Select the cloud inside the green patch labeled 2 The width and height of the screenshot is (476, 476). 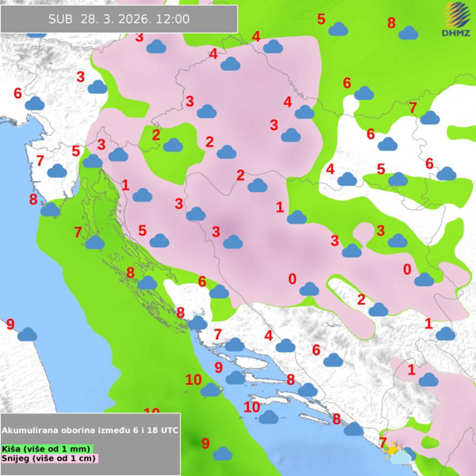[x=173, y=145]
